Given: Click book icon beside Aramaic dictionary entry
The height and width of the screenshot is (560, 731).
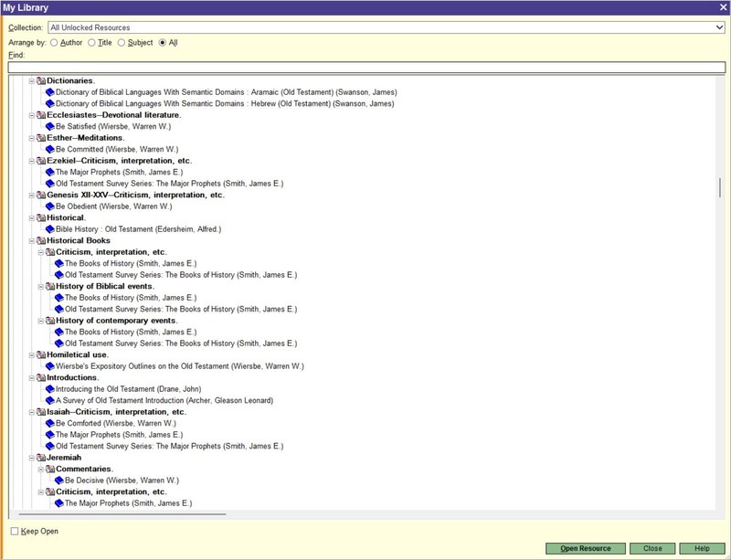Looking at the screenshot, I should (x=50, y=92).
